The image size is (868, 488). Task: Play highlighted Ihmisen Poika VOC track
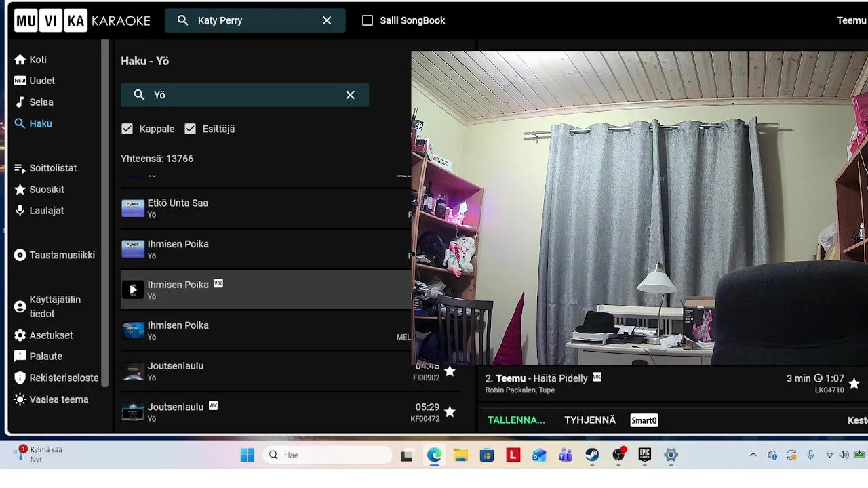(x=133, y=289)
